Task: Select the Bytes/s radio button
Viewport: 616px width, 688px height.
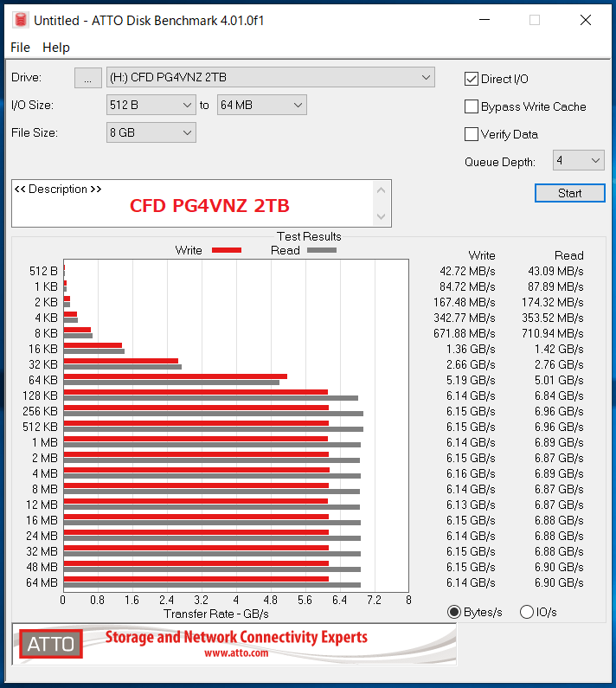Action: (x=454, y=612)
